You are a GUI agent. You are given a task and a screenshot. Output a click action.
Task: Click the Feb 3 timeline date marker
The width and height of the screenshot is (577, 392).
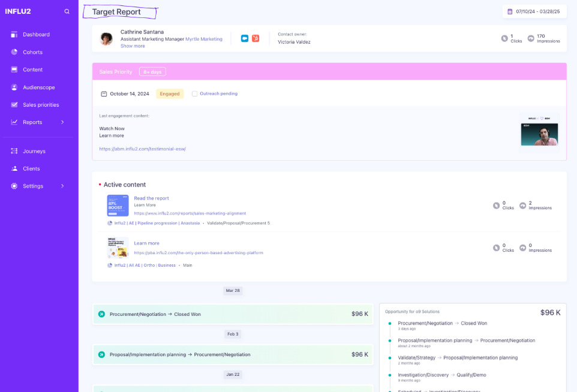[x=233, y=334]
